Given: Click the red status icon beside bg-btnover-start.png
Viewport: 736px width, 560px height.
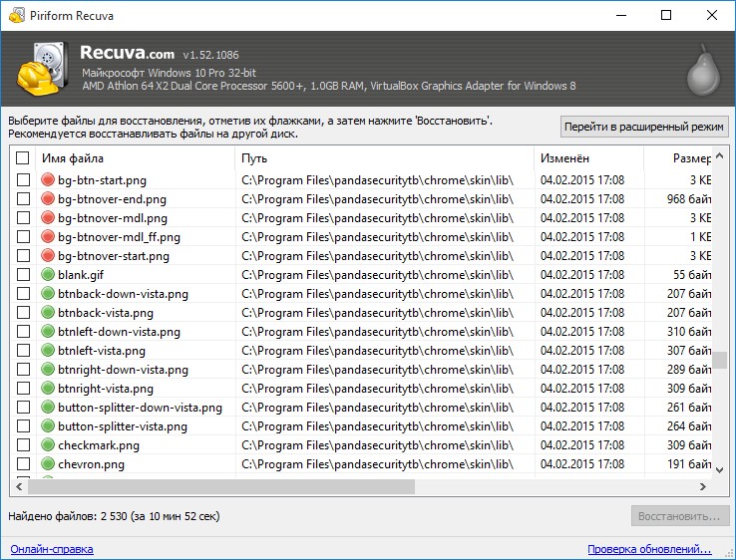Looking at the screenshot, I should click(x=48, y=256).
